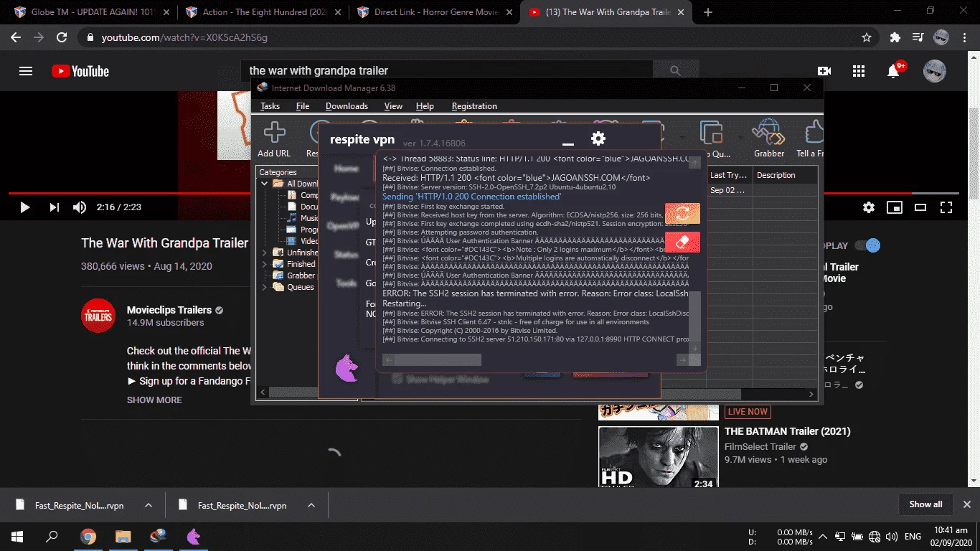Image resolution: width=980 pixels, height=551 pixels.
Task: Open options arrow for second Fast_Respite download
Action: tap(311, 505)
